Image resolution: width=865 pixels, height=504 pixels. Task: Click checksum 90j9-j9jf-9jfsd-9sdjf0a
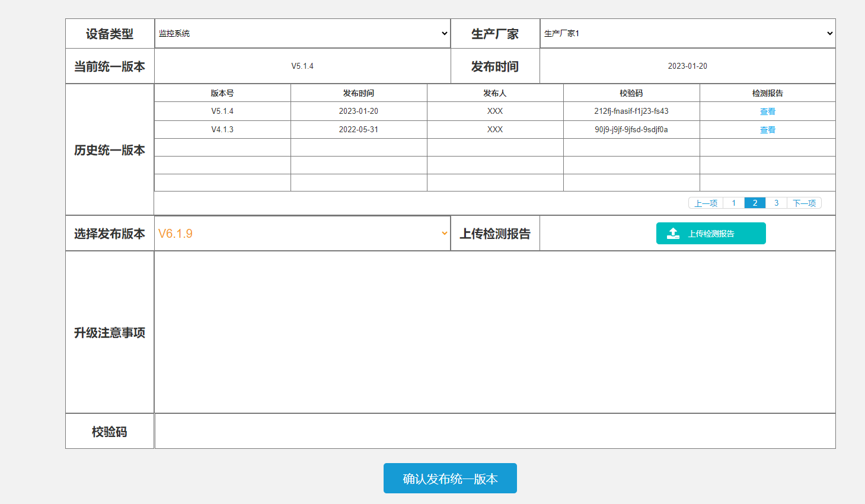pyautogui.click(x=631, y=130)
